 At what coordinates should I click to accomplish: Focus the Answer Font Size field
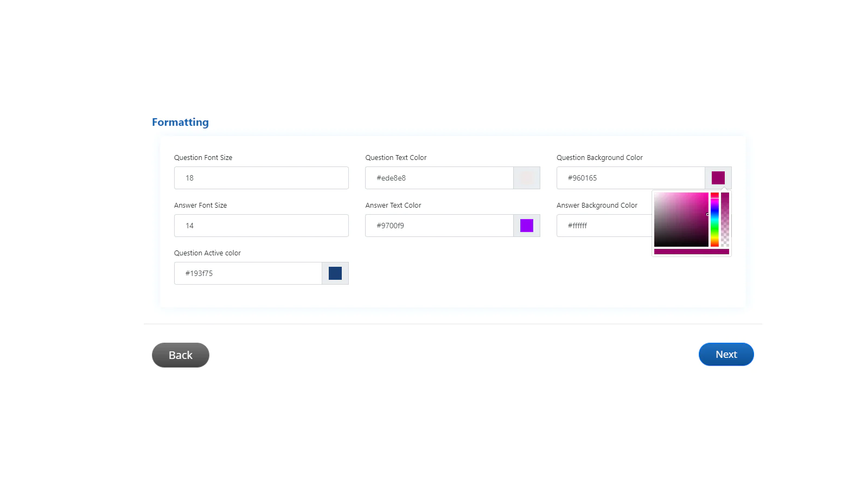click(261, 226)
